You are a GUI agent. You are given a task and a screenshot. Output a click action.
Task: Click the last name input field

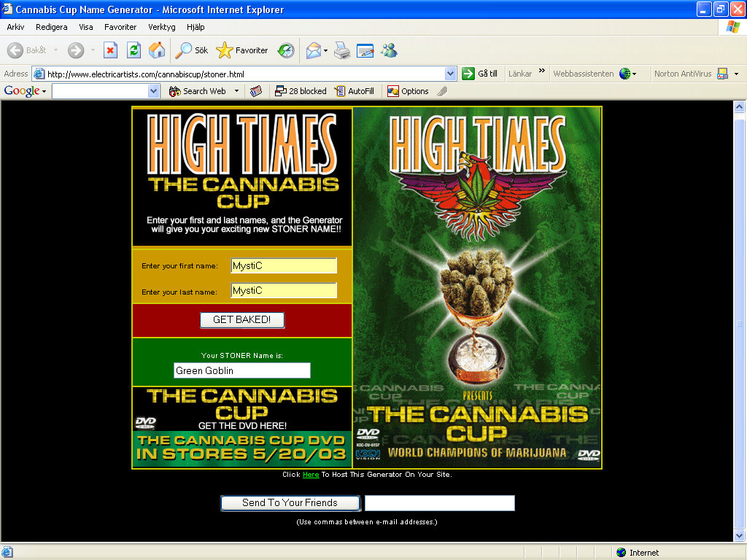pyautogui.click(x=284, y=290)
